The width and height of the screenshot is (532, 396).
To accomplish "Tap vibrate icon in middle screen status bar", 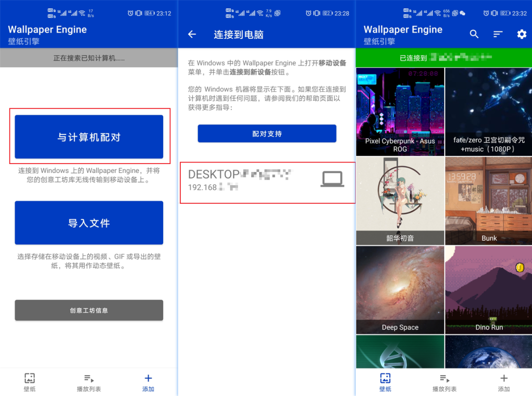I will pos(317,13).
